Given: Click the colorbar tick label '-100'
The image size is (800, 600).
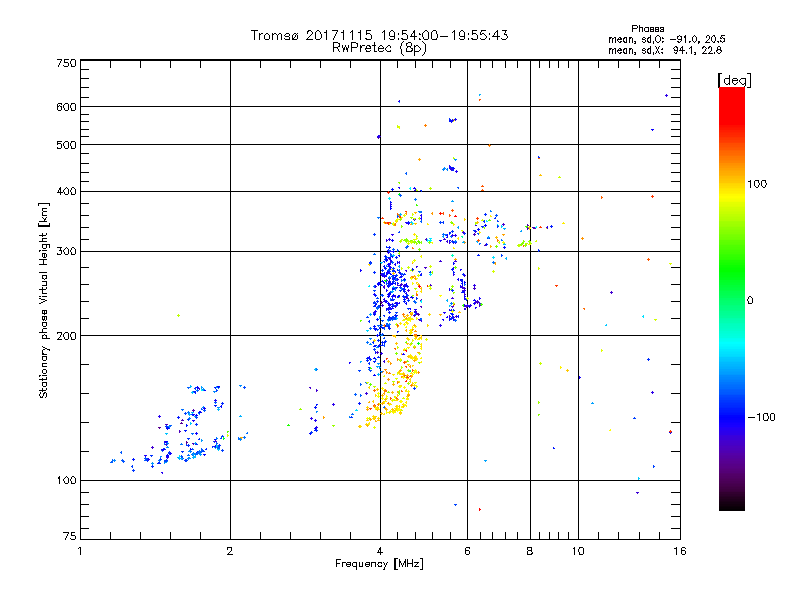Looking at the screenshot, I should point(761,417).
